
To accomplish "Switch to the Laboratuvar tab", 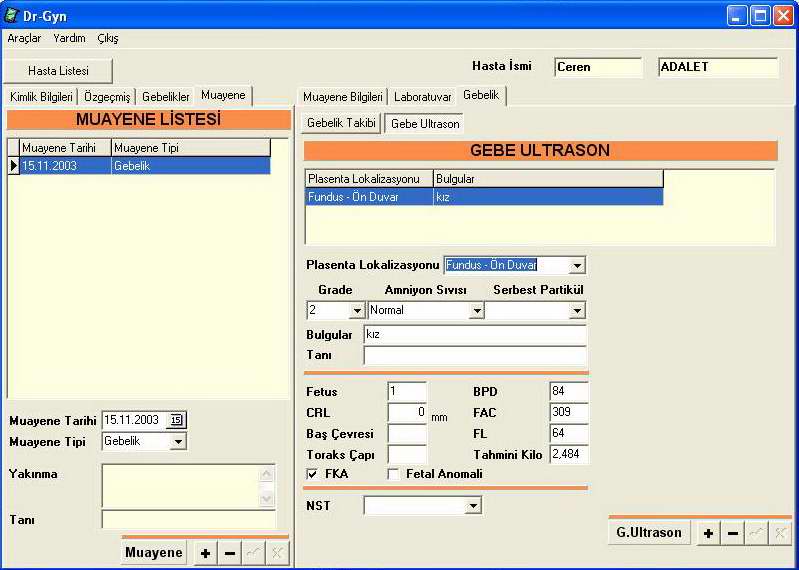I will [422, 97].
